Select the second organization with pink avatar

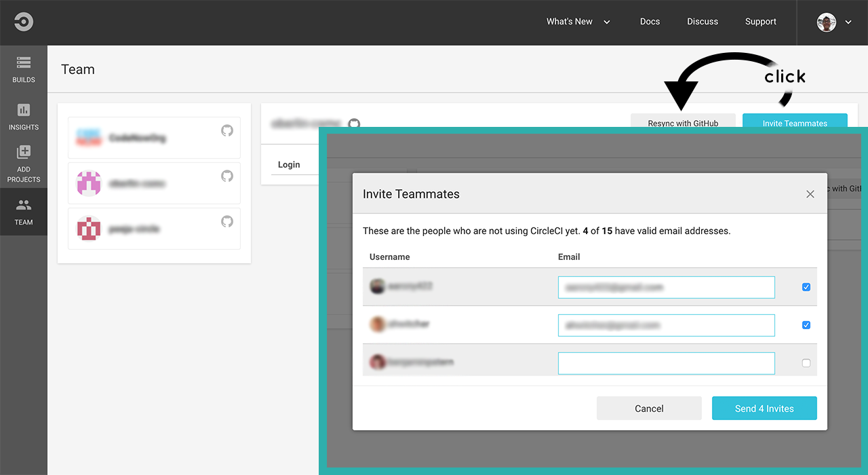tap(154, 183)
